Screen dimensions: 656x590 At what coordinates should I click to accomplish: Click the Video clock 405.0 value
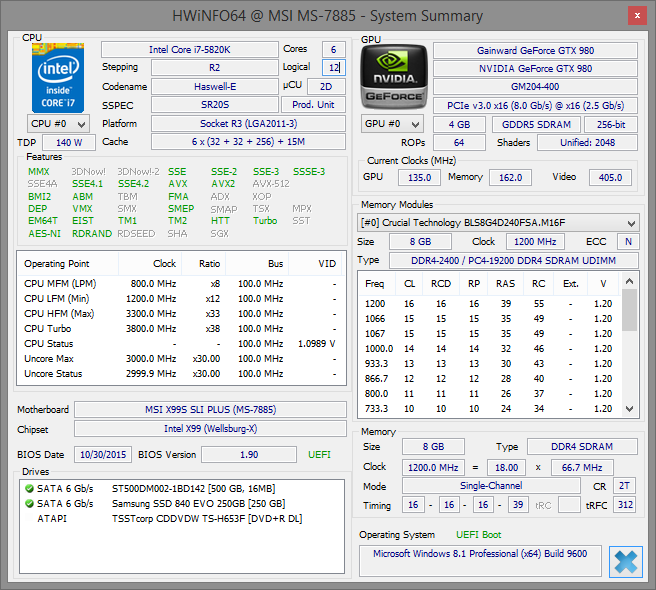[610, 177]
